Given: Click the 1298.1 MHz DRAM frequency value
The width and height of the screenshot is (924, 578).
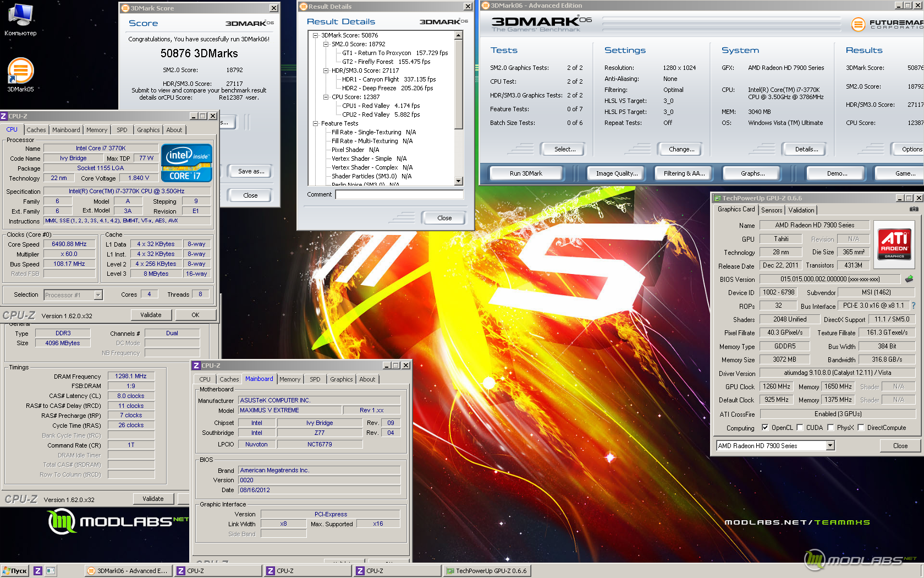Looking at the screenshot, I should [x=131, y=376].
